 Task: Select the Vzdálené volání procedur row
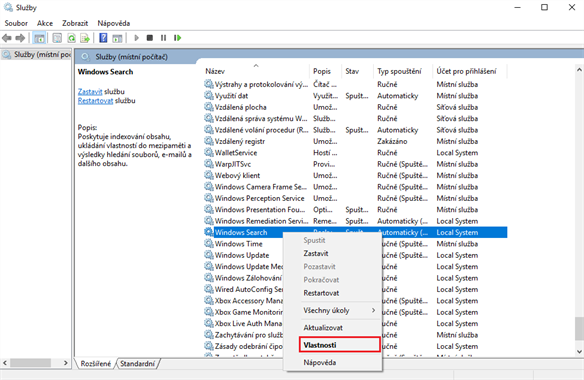tap(355, 130)
